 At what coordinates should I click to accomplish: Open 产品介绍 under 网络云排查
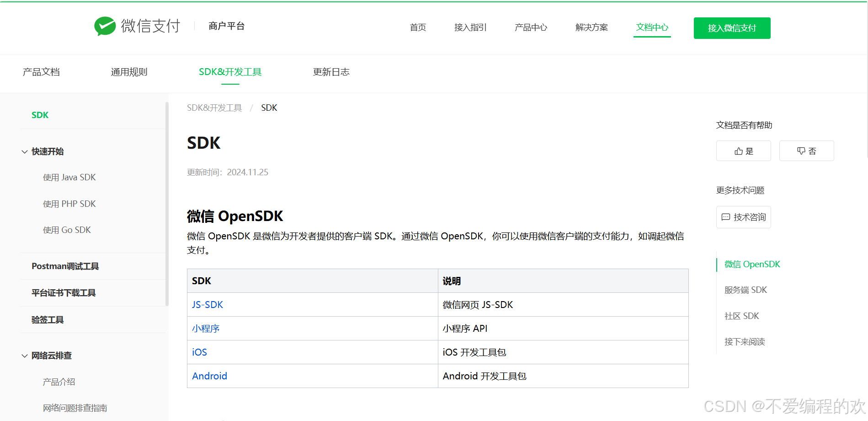[x=59, y=382]
